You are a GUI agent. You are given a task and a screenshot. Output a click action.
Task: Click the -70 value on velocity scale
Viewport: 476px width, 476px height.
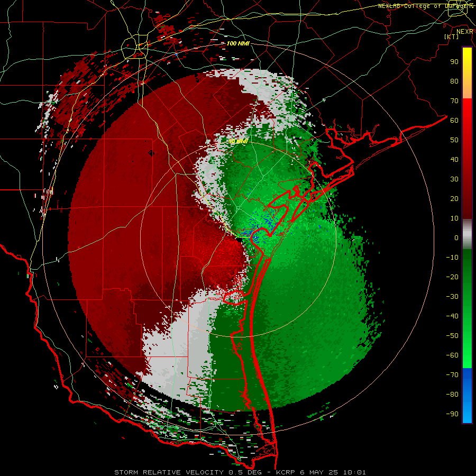452,374
